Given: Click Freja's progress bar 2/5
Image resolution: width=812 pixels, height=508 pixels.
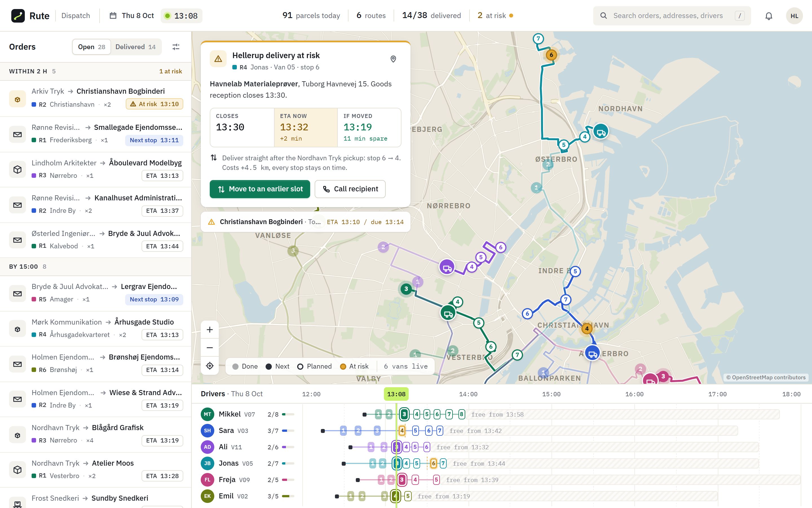Looking at the screenshot, I should click(288, 480).
